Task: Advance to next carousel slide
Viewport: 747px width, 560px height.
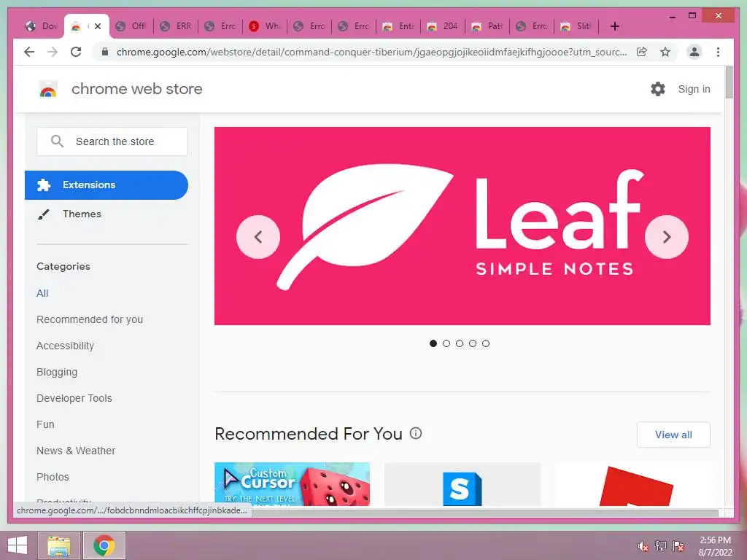Action: click(x=667, y=237)
